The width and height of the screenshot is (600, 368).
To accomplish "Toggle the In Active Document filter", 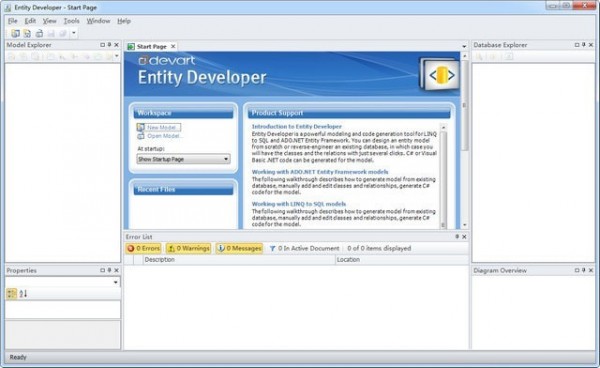I will pyautogui.click(x=304, y=248).
